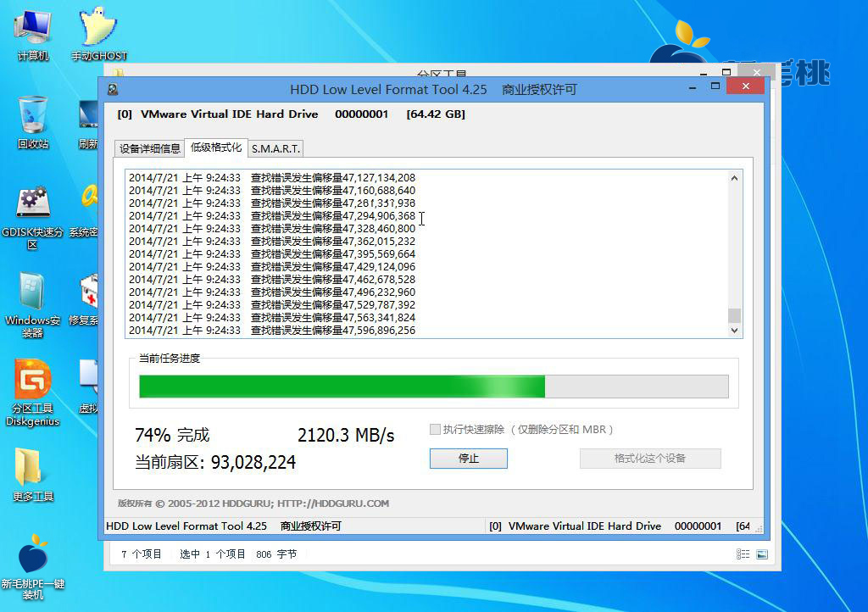Select log line with offset 47,596,896,256
Viewport: 868px width, 612px height.
[272, 331]
